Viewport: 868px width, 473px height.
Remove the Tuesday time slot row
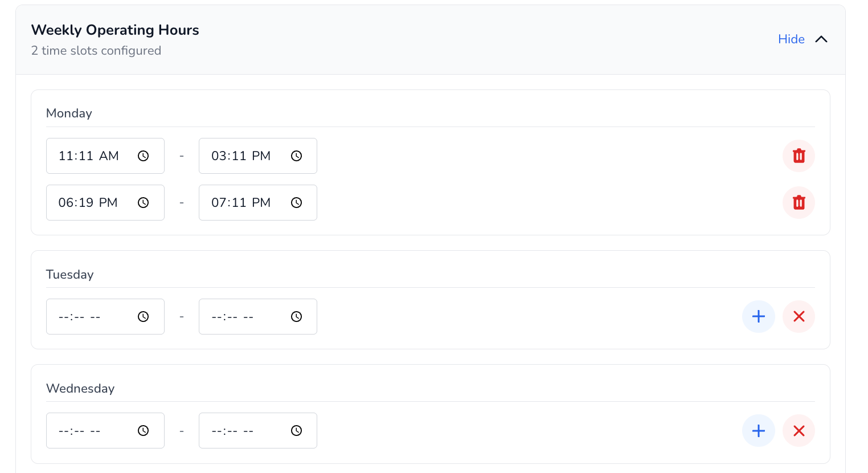coord(799,317)
